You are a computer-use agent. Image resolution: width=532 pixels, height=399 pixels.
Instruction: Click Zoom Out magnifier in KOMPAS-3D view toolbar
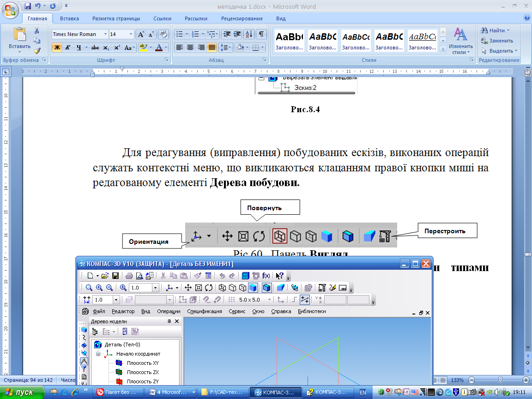point(109,288)
